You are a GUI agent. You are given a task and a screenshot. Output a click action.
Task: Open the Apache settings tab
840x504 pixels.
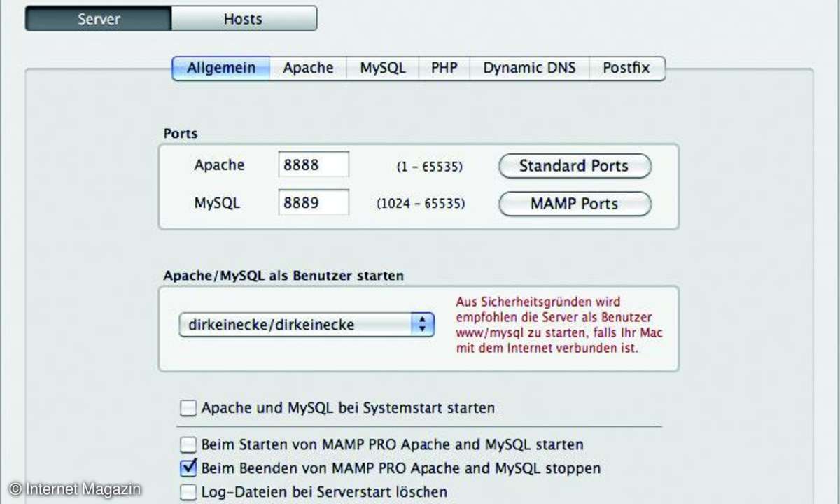click(x=308, y=68)
